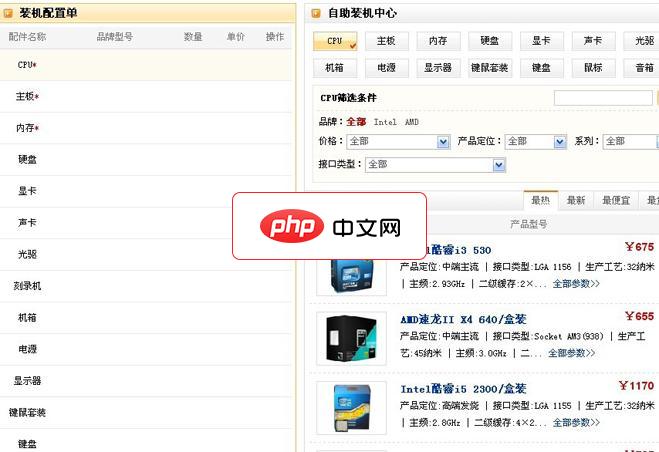Open the 显示器 category button
The image size is (659, 452).
tap(438, 68)
